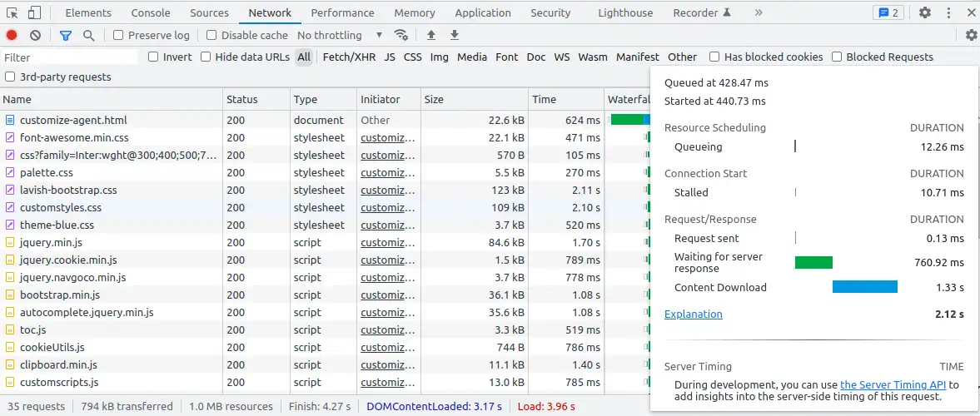Select the All filter button

tap(304, 57)
